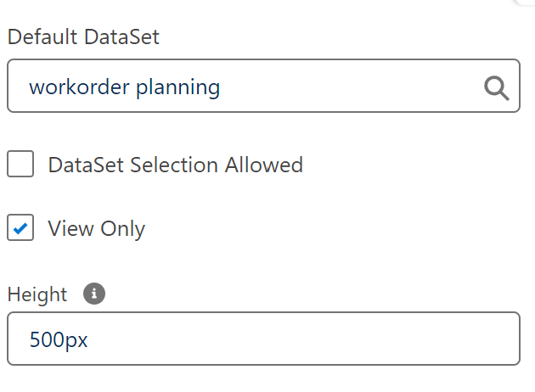Focus the Height input field
Screen dimensions: 535x392
263,340
